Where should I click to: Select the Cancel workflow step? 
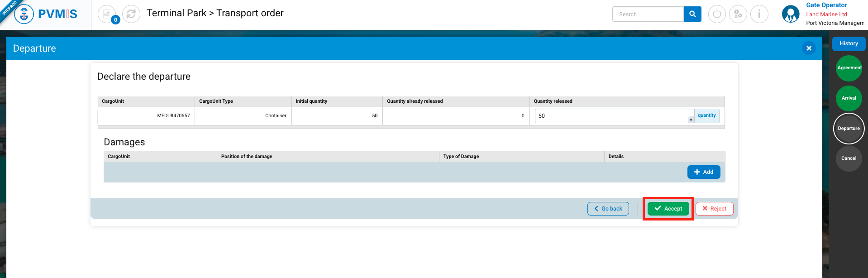(x=849, y=158)
